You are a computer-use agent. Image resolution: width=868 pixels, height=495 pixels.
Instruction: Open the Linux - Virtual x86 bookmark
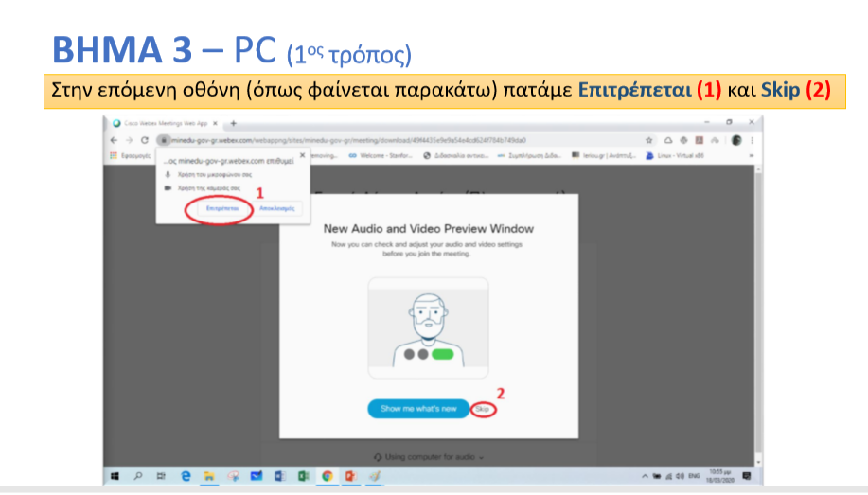(x=675, y=155)
